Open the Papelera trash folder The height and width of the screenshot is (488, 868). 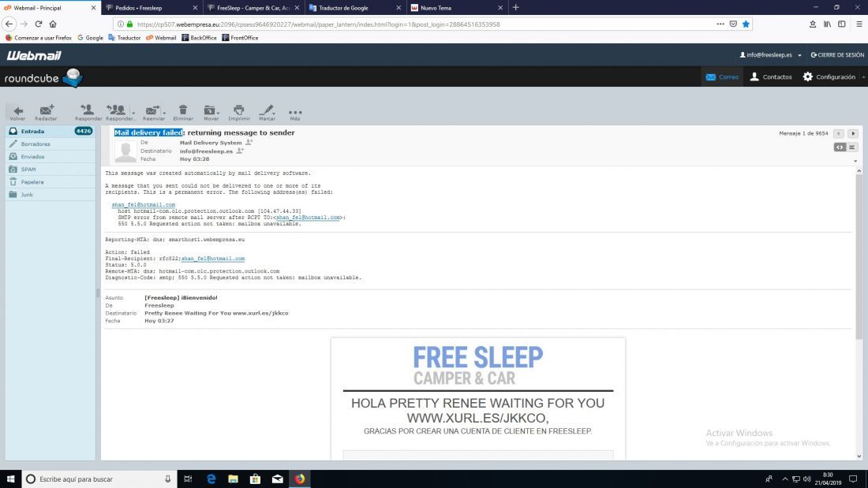[x=50, y=182]
